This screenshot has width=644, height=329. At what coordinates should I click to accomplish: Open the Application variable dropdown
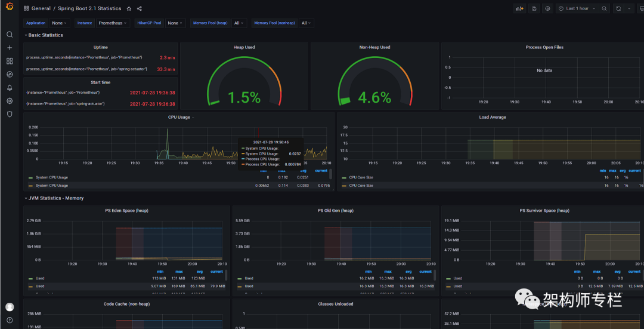[x=60, y=23]
